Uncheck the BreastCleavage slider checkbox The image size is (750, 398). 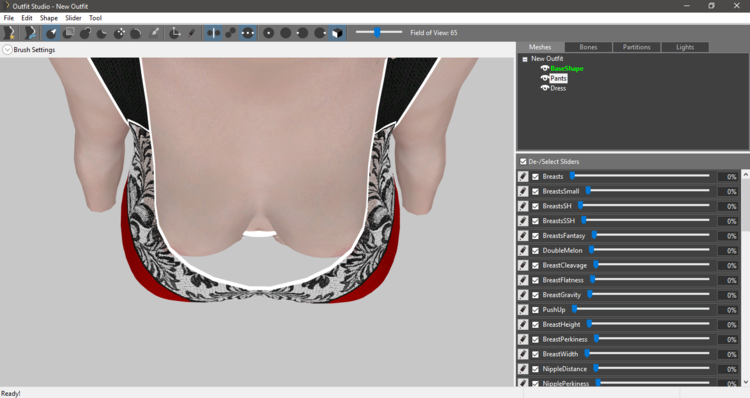535,265
